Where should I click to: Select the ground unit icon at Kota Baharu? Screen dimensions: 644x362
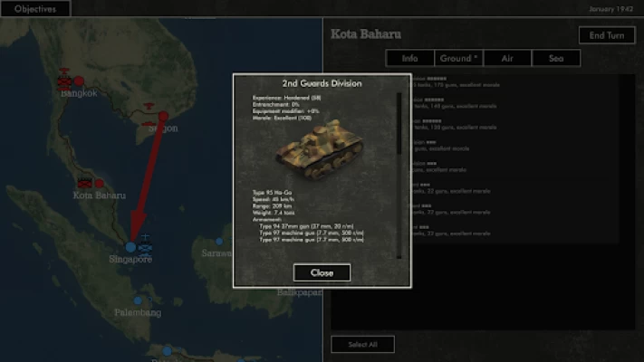pyautogui.click(x=85, y=183)
